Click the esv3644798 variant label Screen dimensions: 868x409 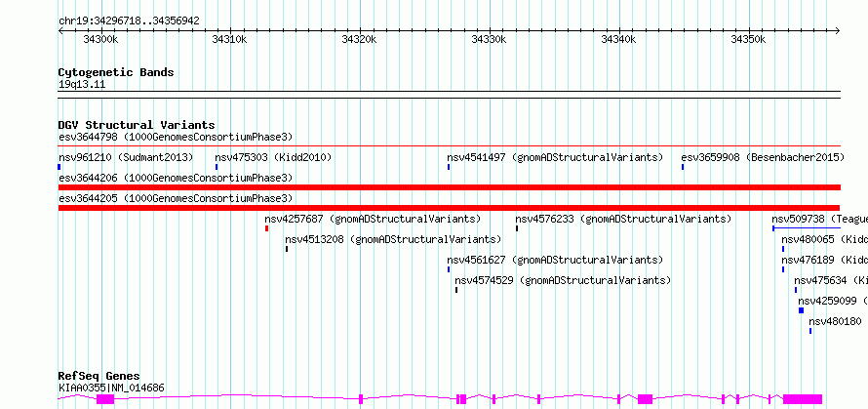[x=176, y=137]
